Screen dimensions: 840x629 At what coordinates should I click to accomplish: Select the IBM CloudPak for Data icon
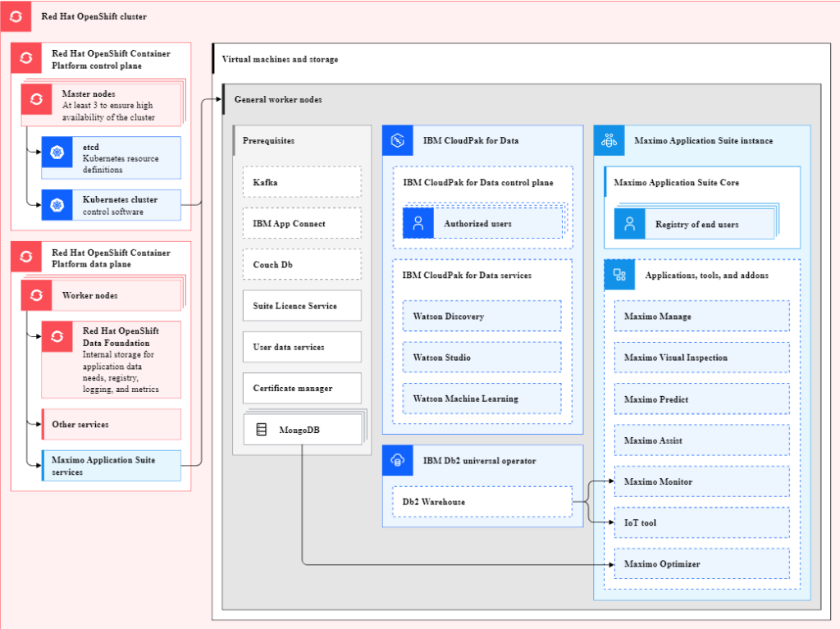click(398, 140)
